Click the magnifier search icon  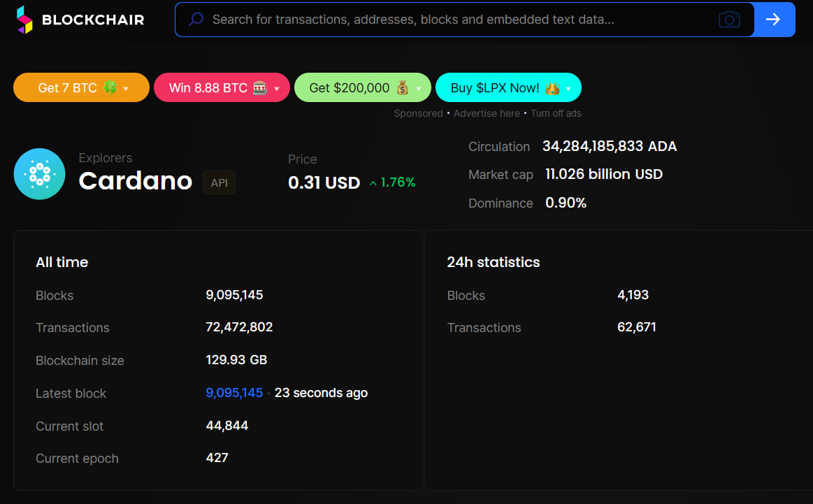pyautogui.click(x=196, y=20)
